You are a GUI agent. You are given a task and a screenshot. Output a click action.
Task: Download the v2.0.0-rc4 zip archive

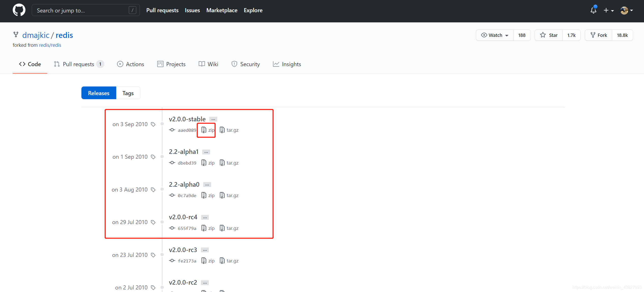point(208,228)
